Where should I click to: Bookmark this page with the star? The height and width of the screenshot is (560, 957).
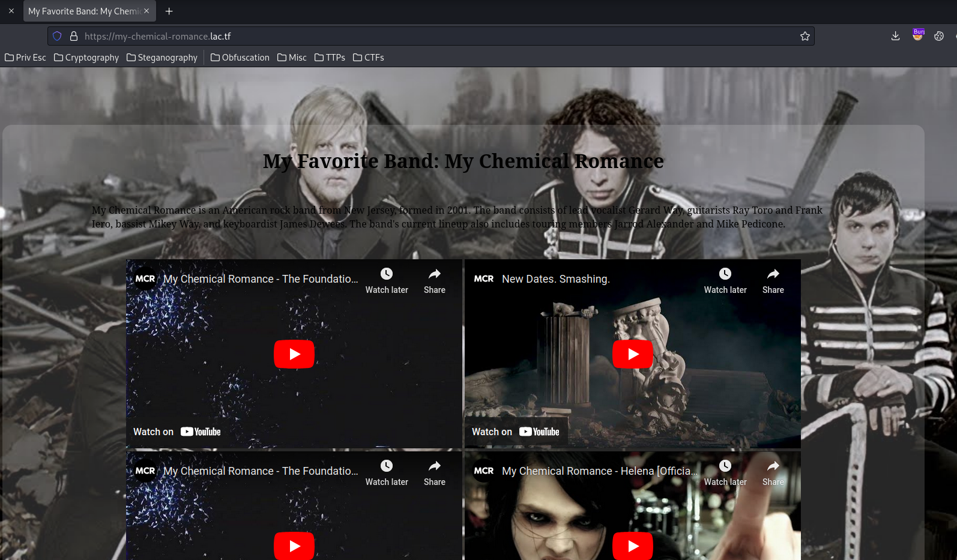click(805, 36)
